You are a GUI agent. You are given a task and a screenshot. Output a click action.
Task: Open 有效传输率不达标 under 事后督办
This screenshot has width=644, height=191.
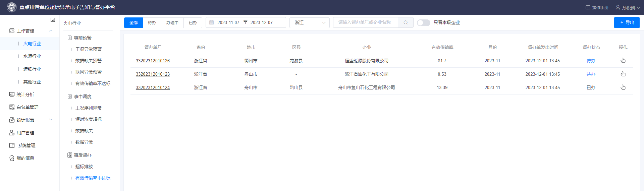click(x=93, y=178)
